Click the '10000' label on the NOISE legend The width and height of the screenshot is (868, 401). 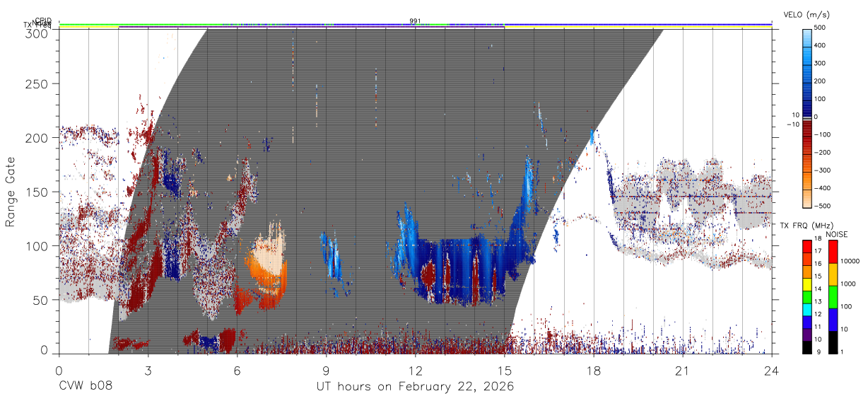tap(850, 262)
